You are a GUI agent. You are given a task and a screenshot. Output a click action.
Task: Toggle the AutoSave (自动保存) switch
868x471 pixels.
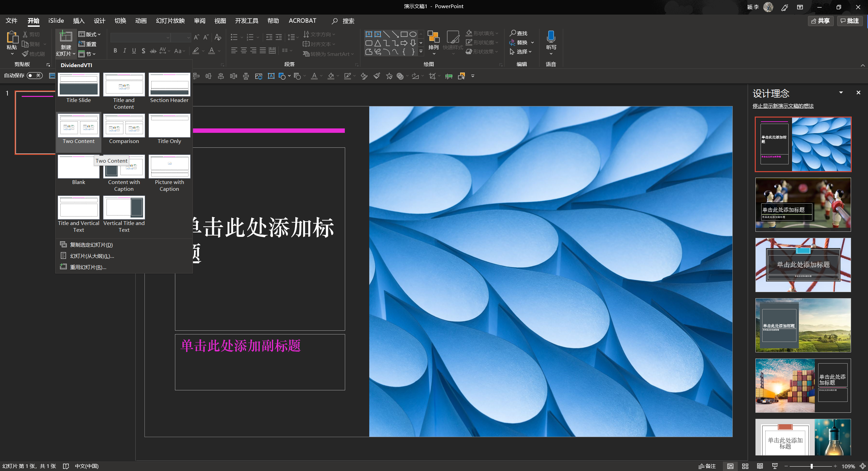click(x=35, y=76)
